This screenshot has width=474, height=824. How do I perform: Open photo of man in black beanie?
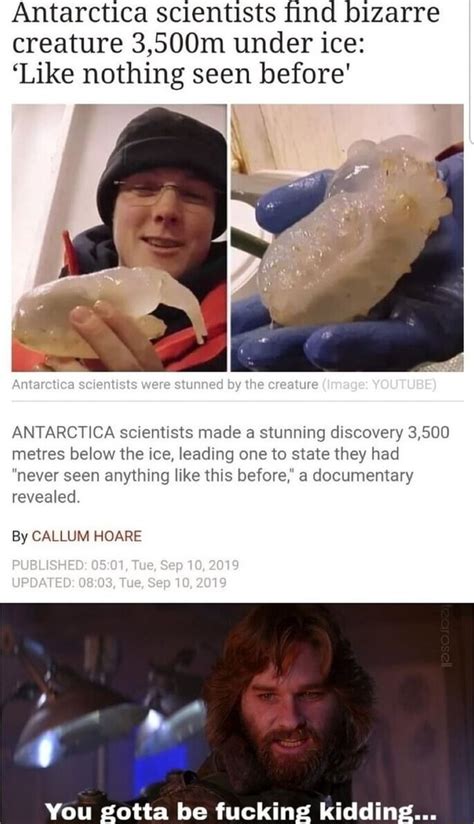tap(119, 238)
